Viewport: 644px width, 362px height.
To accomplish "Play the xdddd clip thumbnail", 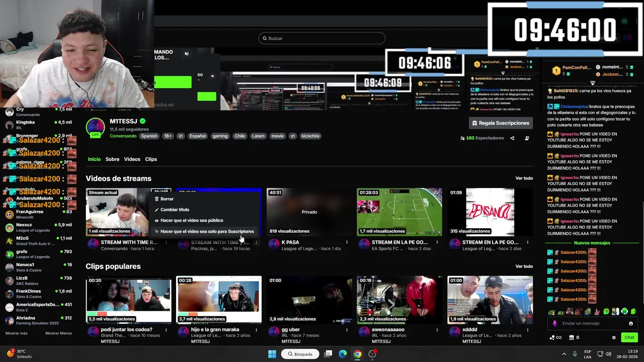I will pos(490,300).
